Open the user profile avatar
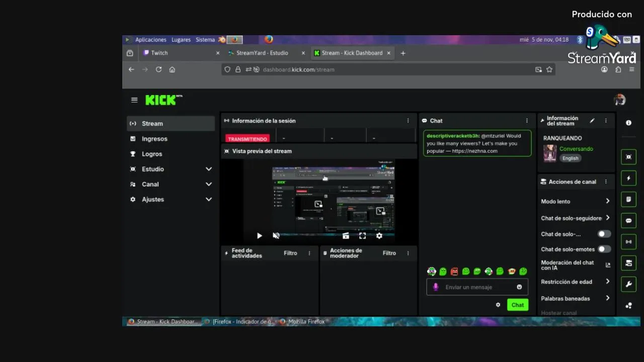644x362 pixels. 619,100
